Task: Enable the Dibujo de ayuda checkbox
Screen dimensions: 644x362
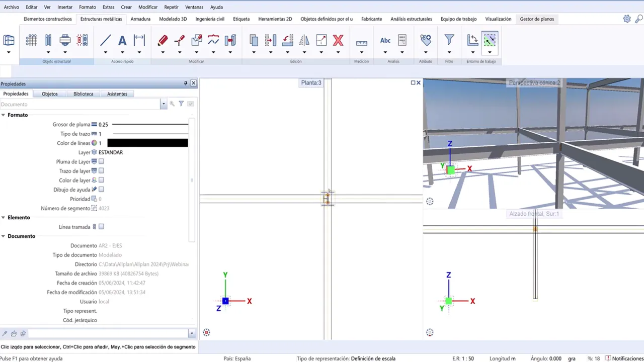Action: point(101,190)
